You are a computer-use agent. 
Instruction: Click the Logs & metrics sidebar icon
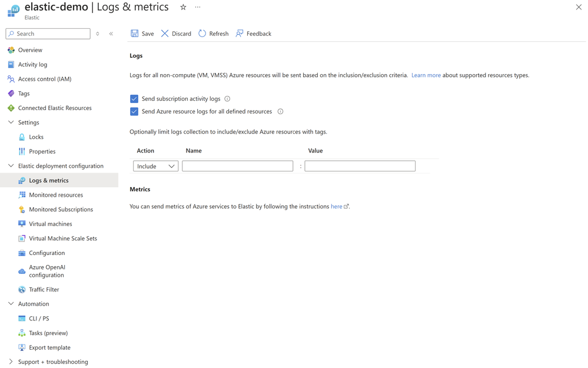22,180
